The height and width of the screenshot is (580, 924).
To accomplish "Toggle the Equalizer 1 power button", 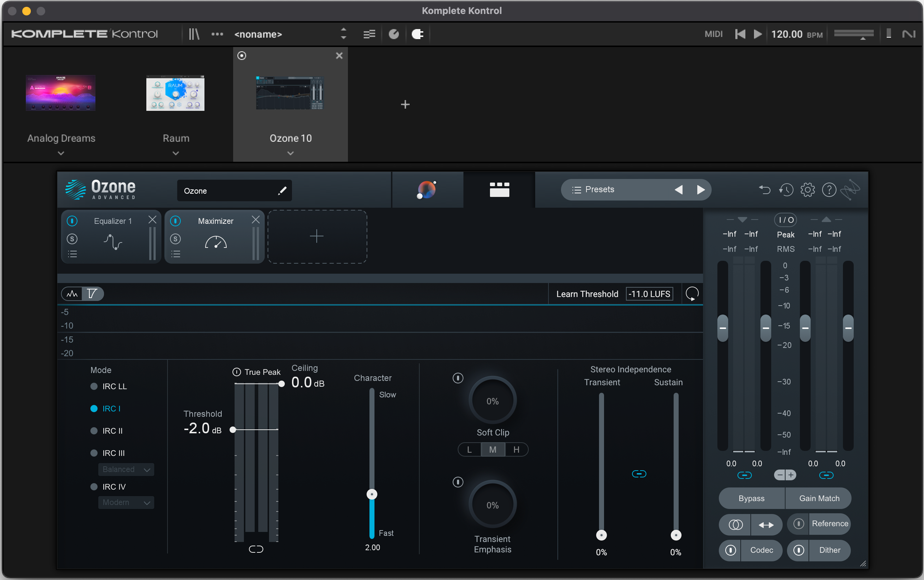I will click(x=72, y=221).
